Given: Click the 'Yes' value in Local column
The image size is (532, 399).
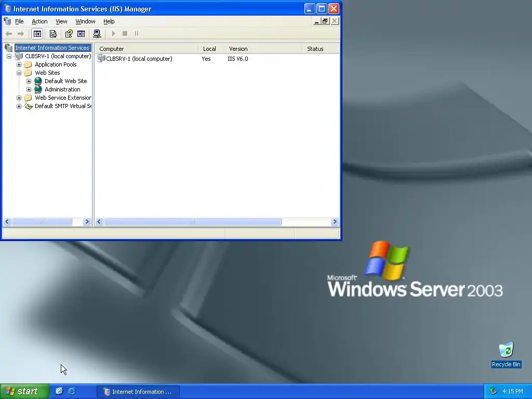Looking at the screenshot, I should point(206,59).
